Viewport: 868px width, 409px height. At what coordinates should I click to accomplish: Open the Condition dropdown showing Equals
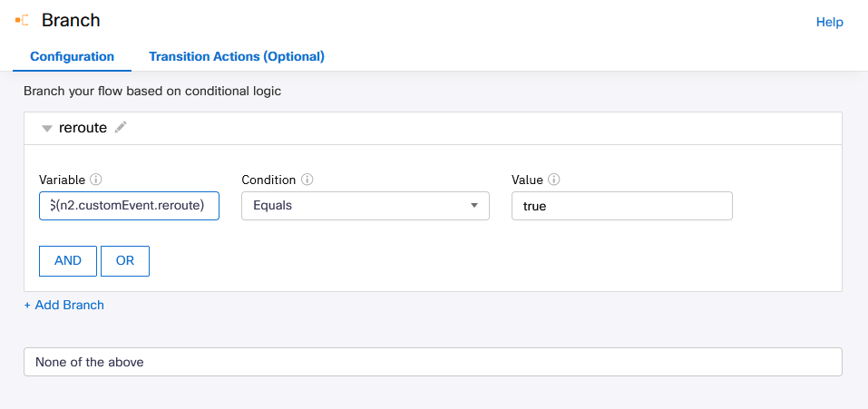pyautogui.click(x=365, y=206)
